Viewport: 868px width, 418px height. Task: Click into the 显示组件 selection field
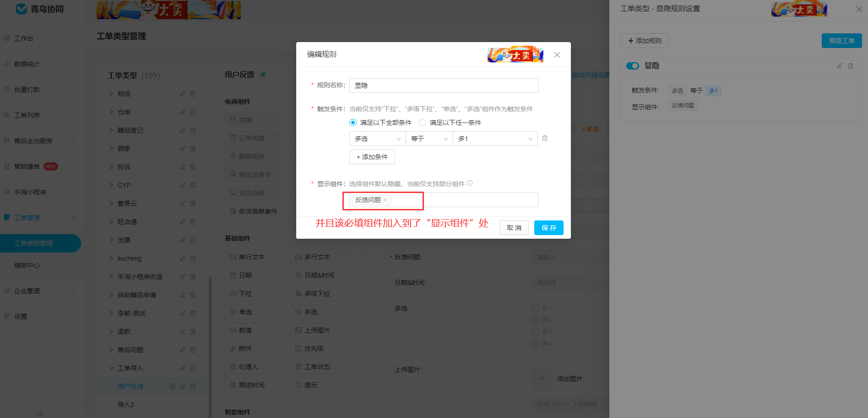point(444,200)
